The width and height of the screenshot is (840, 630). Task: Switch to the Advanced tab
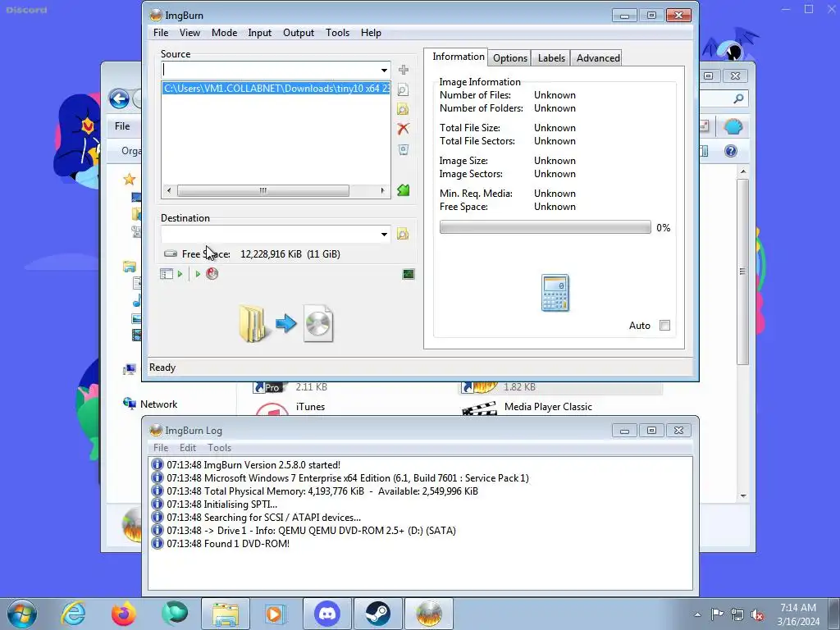tap(598, 58)
